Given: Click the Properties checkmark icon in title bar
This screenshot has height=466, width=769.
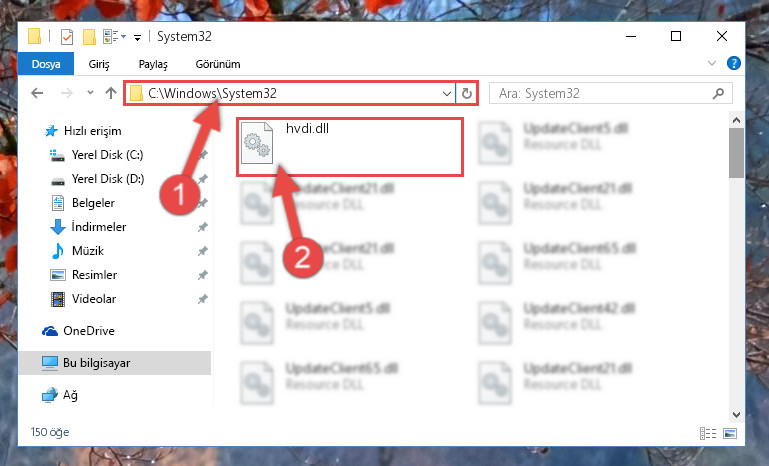Looking at the screenshot, I should 67,37.
